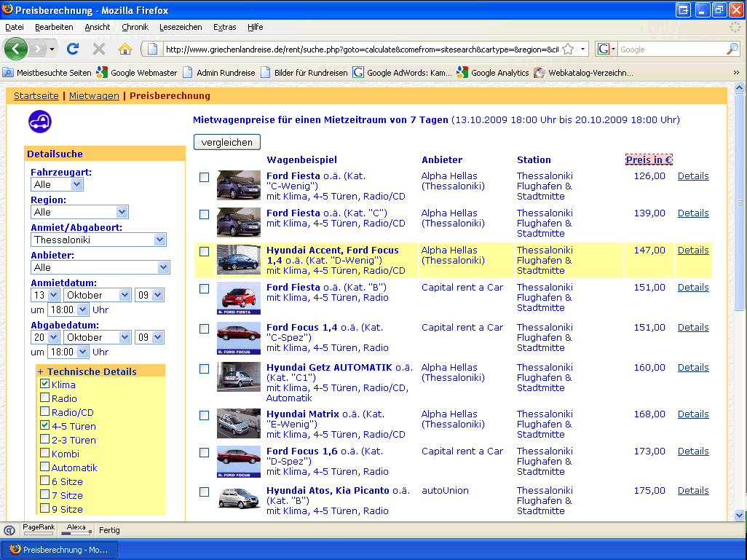747x560 pixels.
Task: Open the Ansicht menu
Action: coord(97,27)
